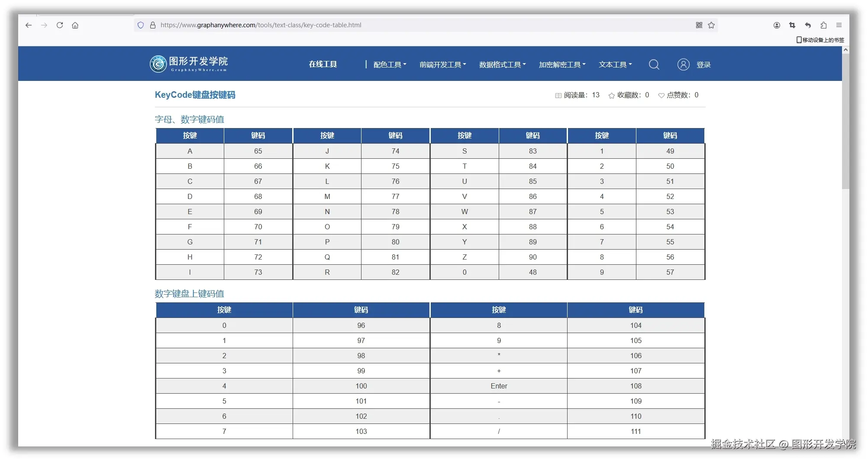Click the shield tracking protection icon

140,25
